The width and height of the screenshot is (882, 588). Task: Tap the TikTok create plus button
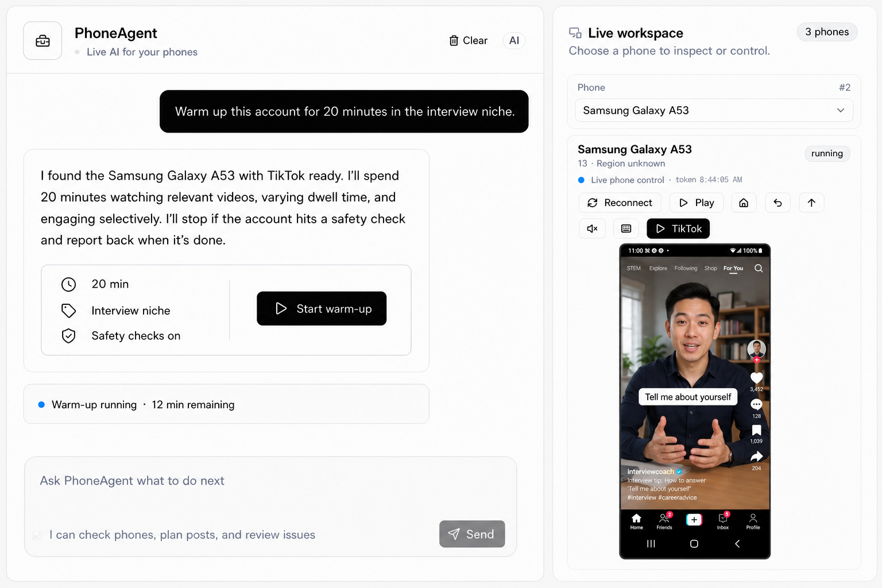tap(694, 520)
